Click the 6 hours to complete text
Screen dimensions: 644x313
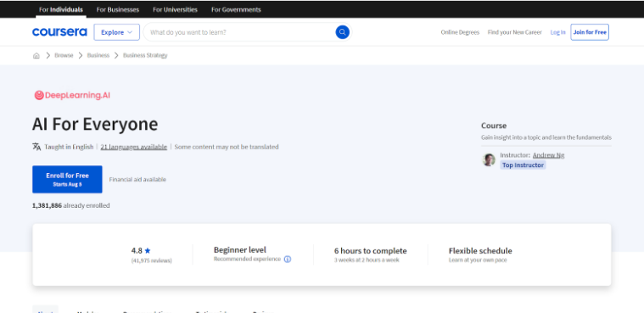click(x=371, y=251)
